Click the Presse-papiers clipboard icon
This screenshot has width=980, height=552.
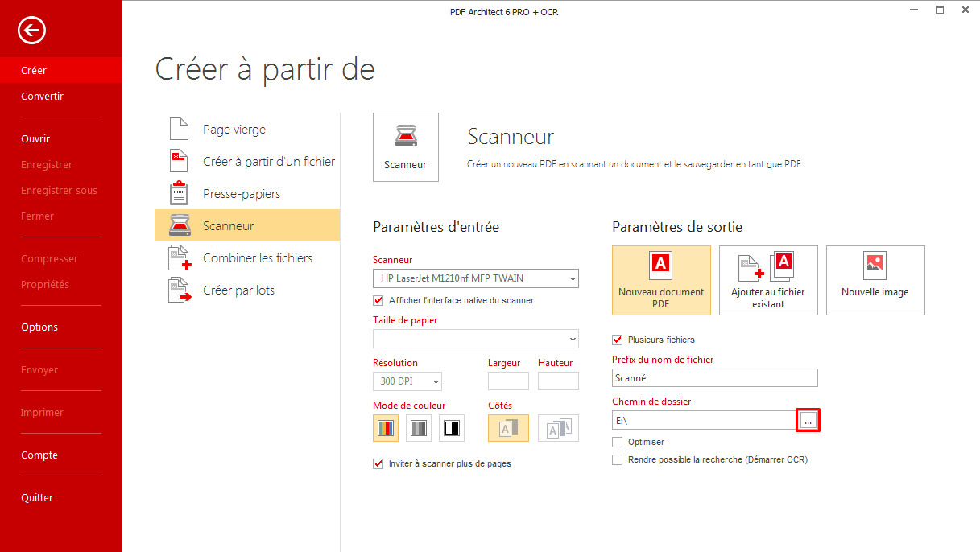179,193
